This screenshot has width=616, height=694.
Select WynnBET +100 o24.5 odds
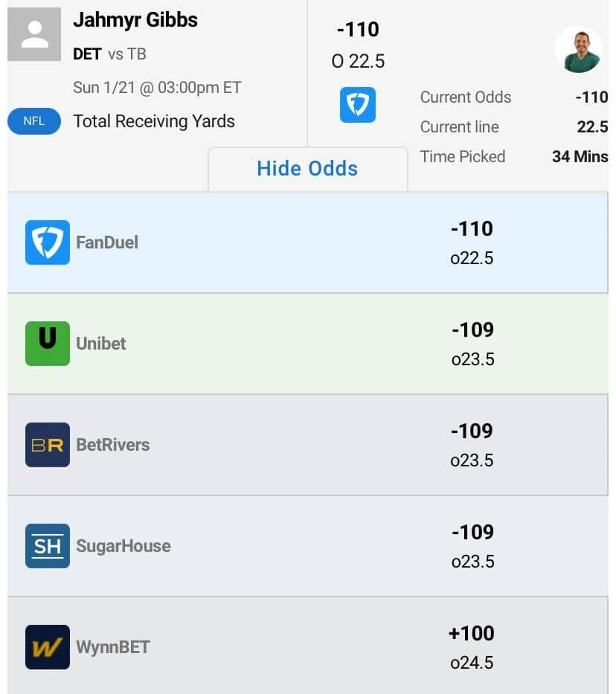472,647
